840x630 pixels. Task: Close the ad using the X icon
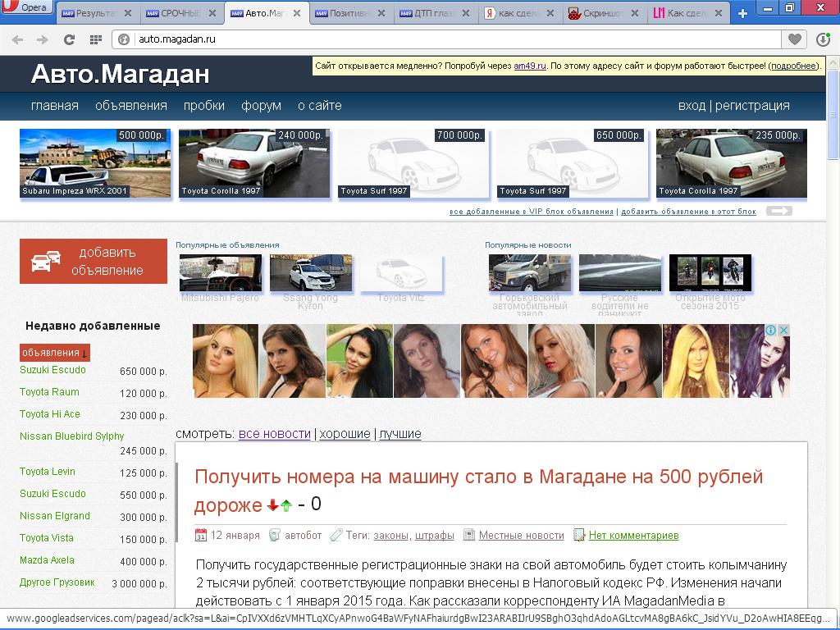click(783, 330)
